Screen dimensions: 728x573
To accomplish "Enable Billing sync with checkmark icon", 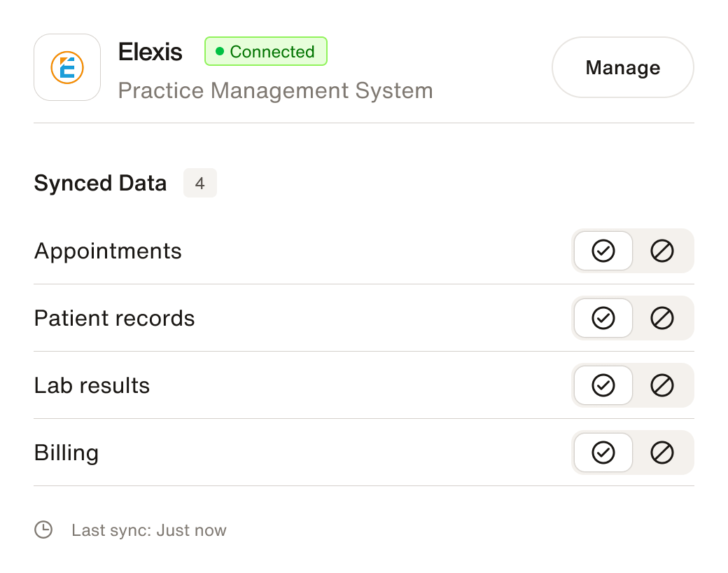I will click(603, 453).
